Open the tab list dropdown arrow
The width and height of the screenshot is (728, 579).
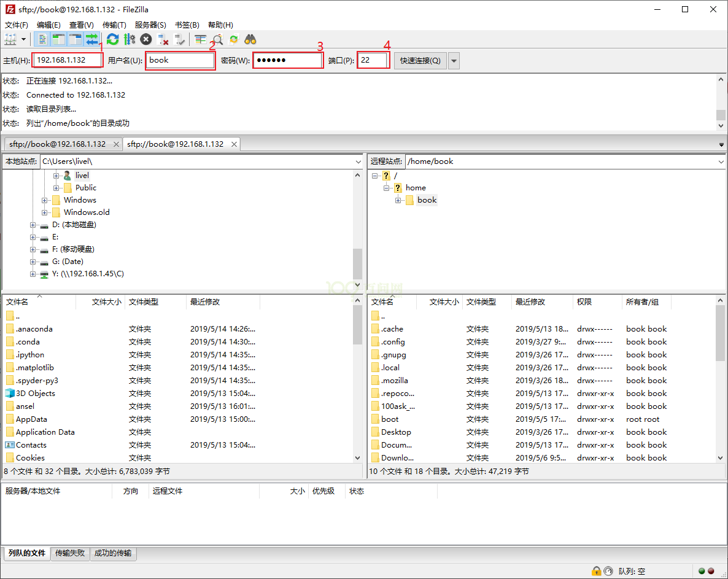721,145
